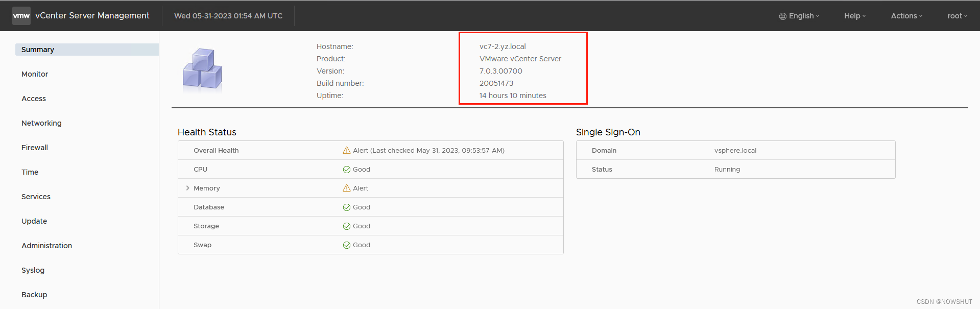
Task: Click the VMware vCenter Server product text
Action: coord(520,59)
